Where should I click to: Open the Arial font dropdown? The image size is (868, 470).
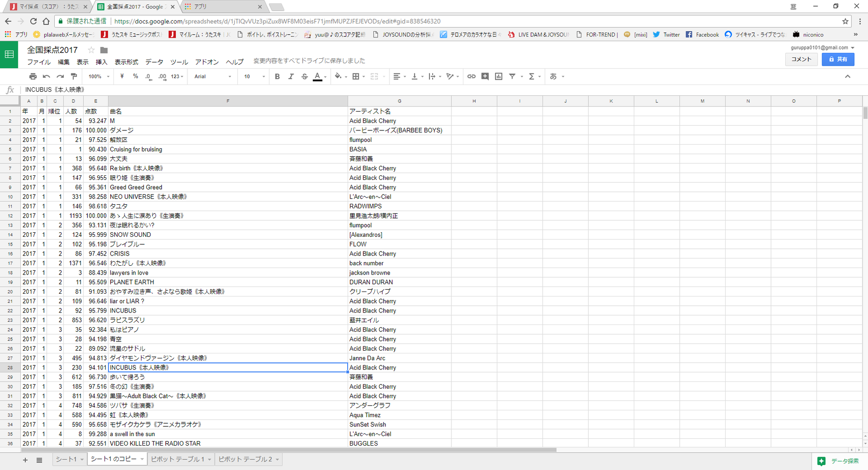point(213,77)
